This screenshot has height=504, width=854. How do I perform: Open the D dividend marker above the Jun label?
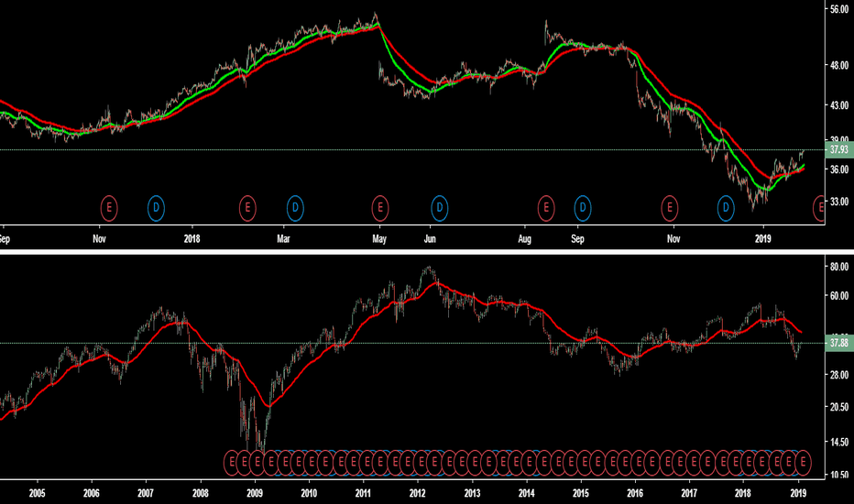click(x=440, y=208)
